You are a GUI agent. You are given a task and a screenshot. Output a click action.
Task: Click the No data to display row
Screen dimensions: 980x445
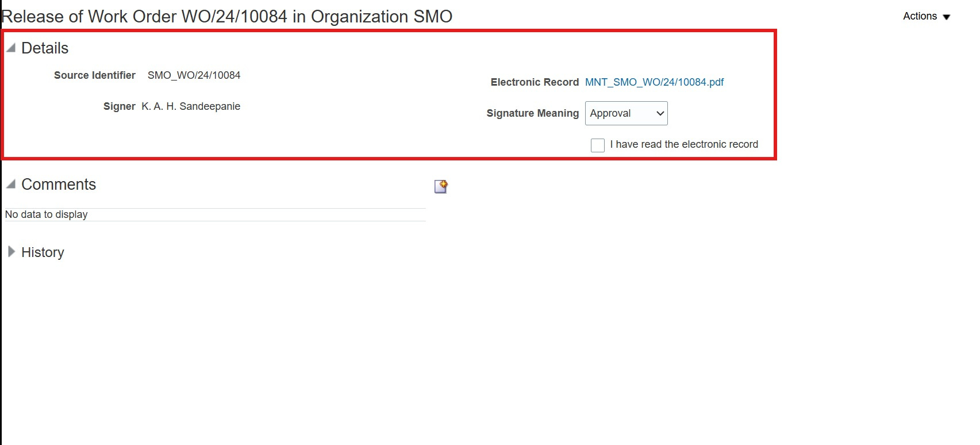click(47, 214)
